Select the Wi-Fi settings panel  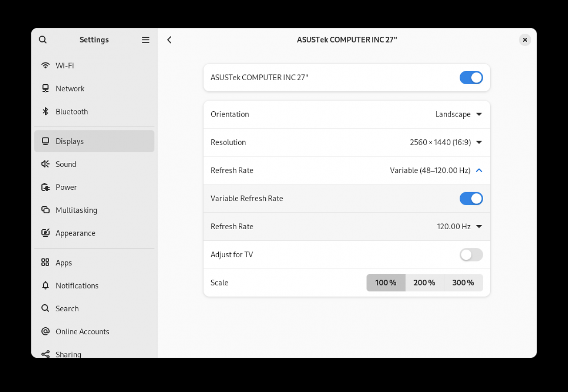(94, 66)
